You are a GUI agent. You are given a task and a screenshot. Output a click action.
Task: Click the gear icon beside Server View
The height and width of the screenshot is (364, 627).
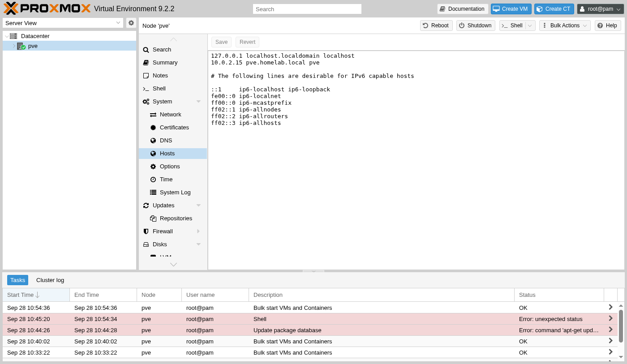pos(131,23)
